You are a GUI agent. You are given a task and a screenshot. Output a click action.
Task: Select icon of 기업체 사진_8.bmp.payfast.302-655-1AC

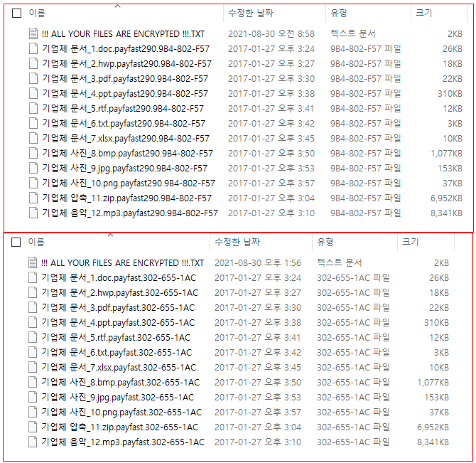[x=33, y=382]
